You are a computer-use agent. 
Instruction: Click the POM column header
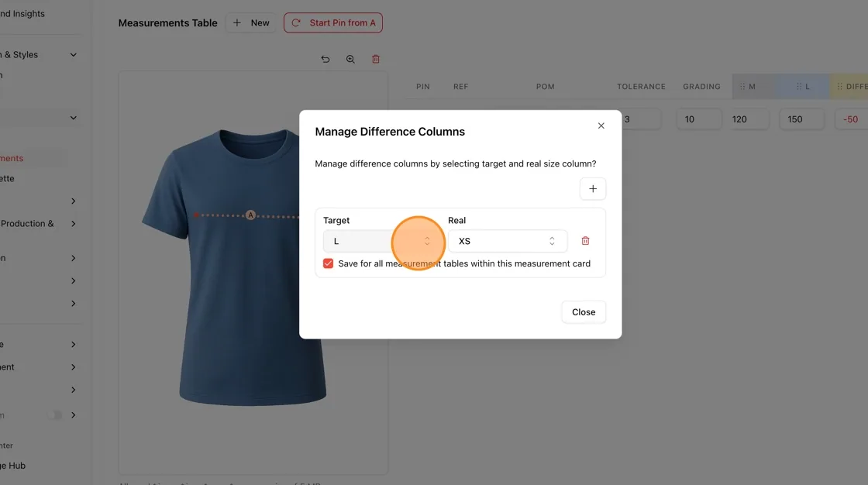click(546, 86)
